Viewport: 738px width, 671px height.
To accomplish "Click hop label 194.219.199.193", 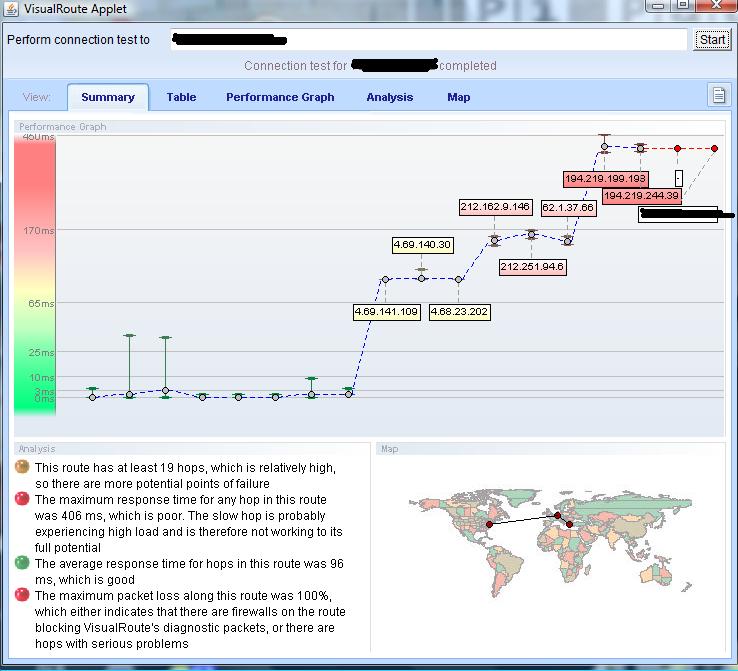I will tap(605, 179).
